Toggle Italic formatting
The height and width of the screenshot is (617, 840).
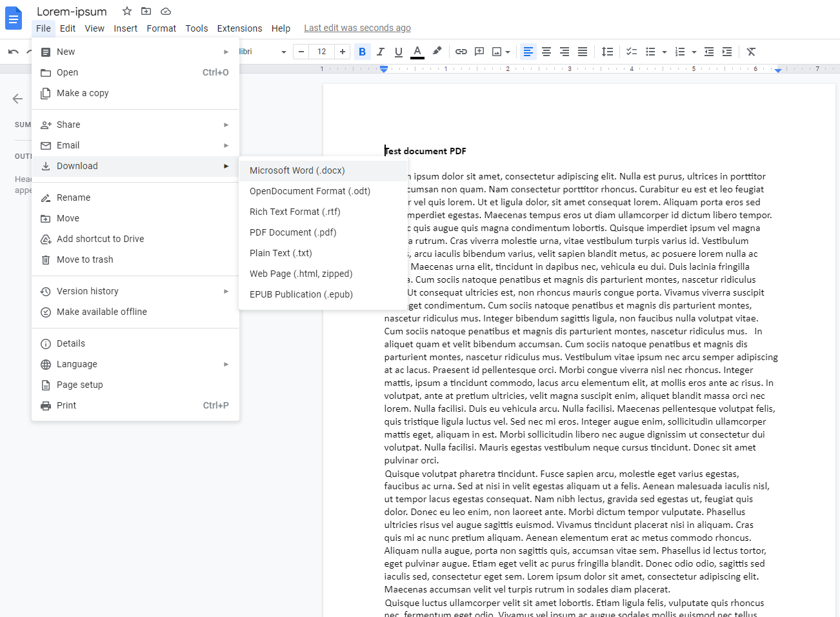381,52
